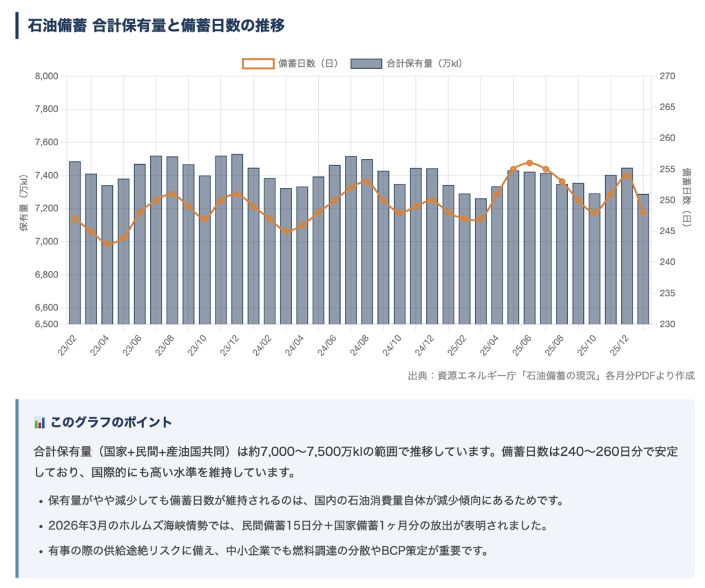Viewport: 705px width, 588px height.
Task: Click the 8,000 left axis label
Action: 46,76
